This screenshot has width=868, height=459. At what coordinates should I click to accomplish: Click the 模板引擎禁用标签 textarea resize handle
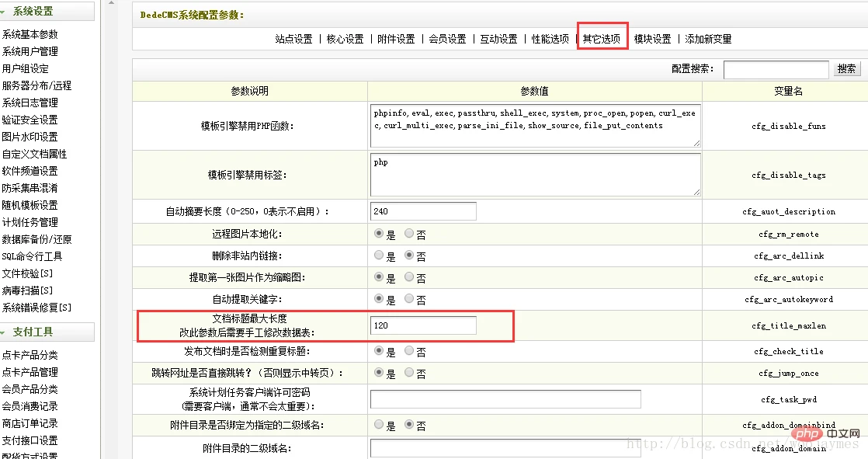click(x=696, y=192)
